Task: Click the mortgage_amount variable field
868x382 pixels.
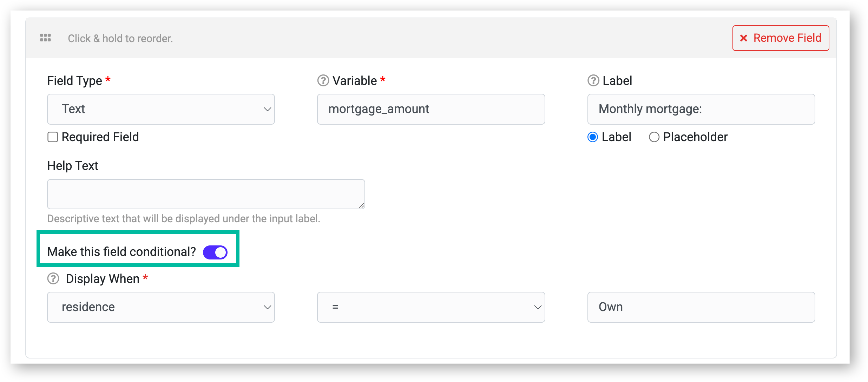Action: coord(431,109)
